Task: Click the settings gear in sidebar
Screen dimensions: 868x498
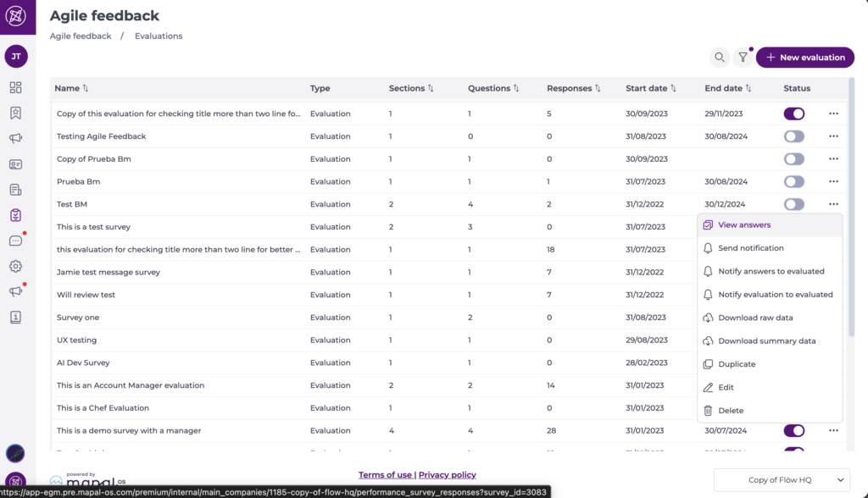Action: [x=16, y=266]
